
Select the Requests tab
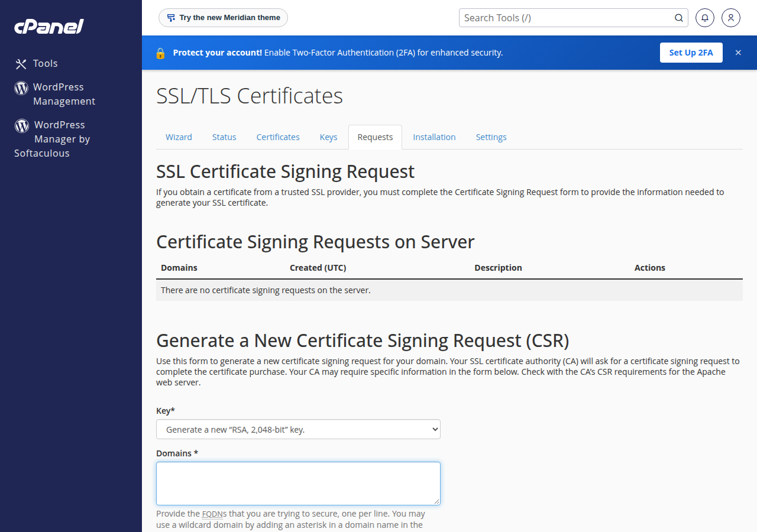[x=375, y=137]
